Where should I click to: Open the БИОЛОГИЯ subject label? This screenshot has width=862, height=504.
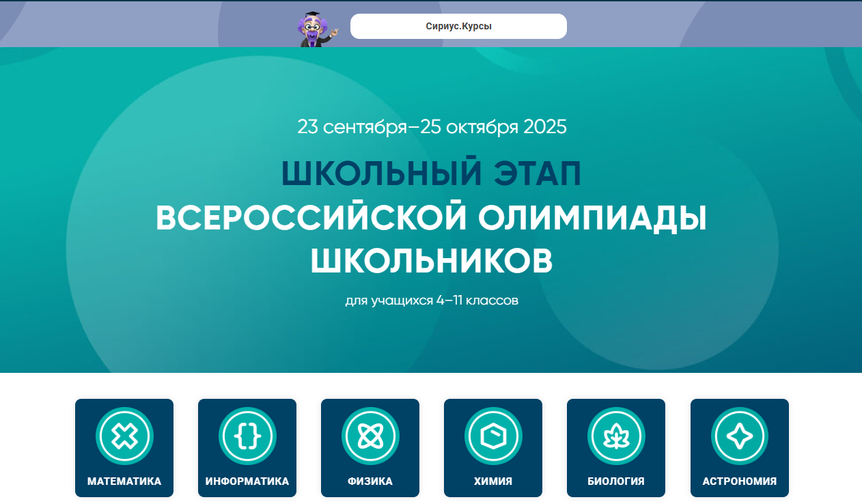click(616, 481)
